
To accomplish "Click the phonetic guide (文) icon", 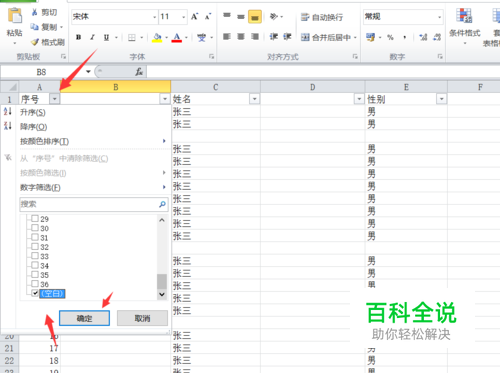I will [202, 37].
